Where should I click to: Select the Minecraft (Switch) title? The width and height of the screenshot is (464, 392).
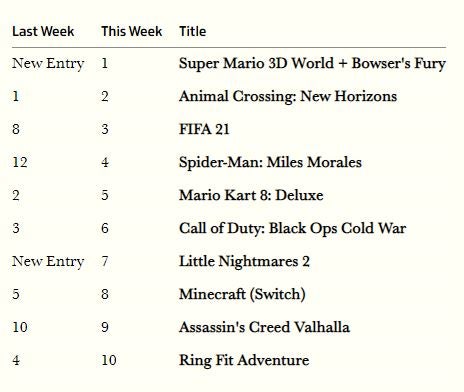click(242, 294)
